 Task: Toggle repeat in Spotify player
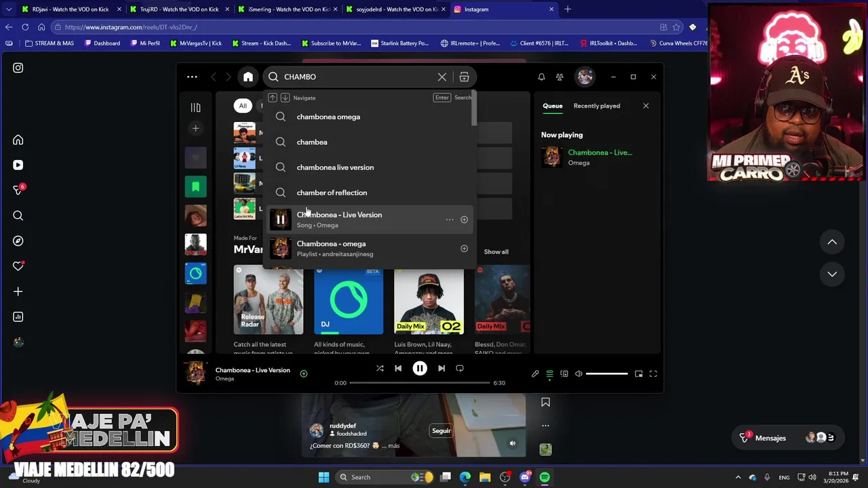[460, 368]
